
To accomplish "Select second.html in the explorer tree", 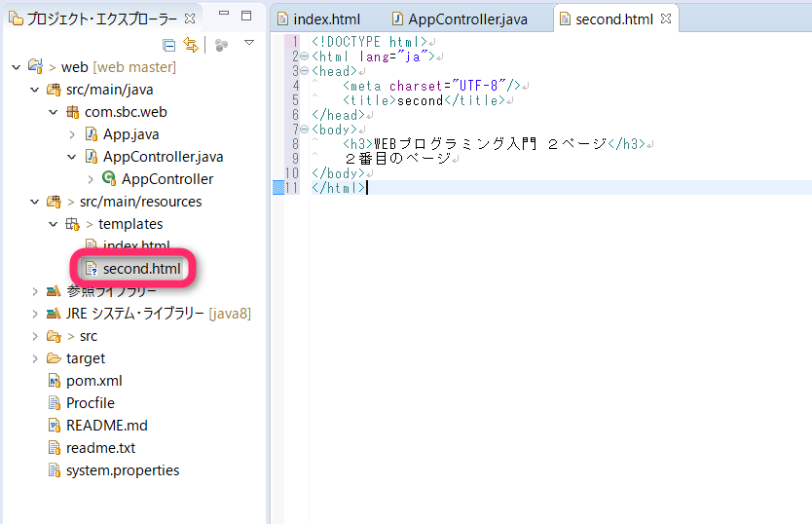I will tap(142, 269).
